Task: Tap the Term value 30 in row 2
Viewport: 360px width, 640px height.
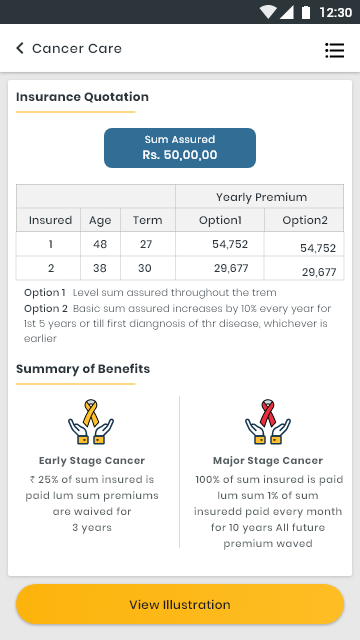Action: pyautogui.click(x=145, y=268)
